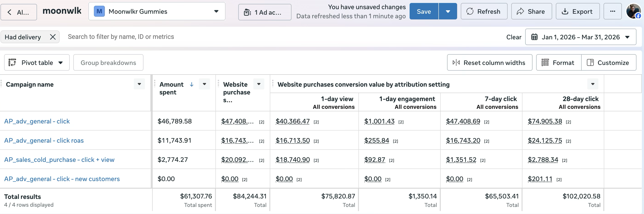Click the $2,788.34 28-day click value
This screenshot has height=214, width=644.
coord(543,160)
